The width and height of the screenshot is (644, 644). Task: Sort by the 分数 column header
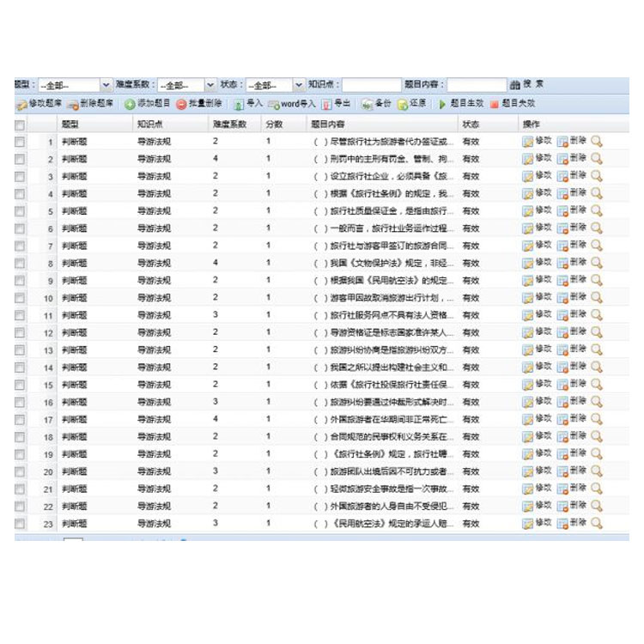point(274,125)
